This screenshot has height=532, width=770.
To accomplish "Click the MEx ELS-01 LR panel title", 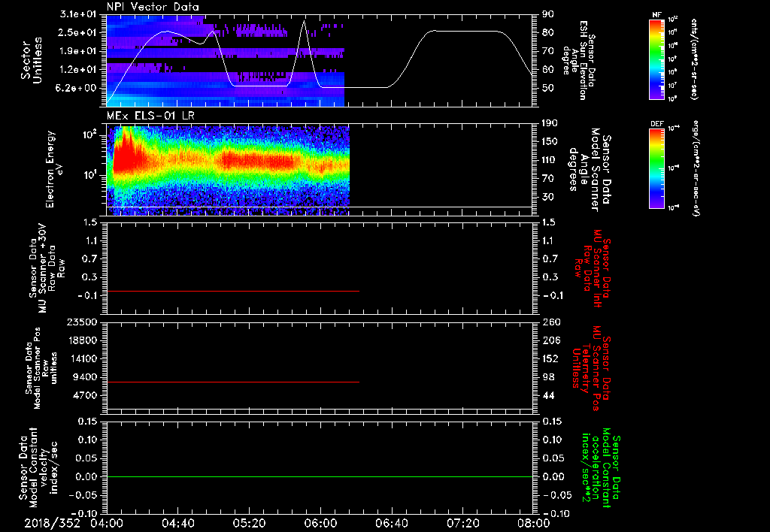I will tap(150, 116).
